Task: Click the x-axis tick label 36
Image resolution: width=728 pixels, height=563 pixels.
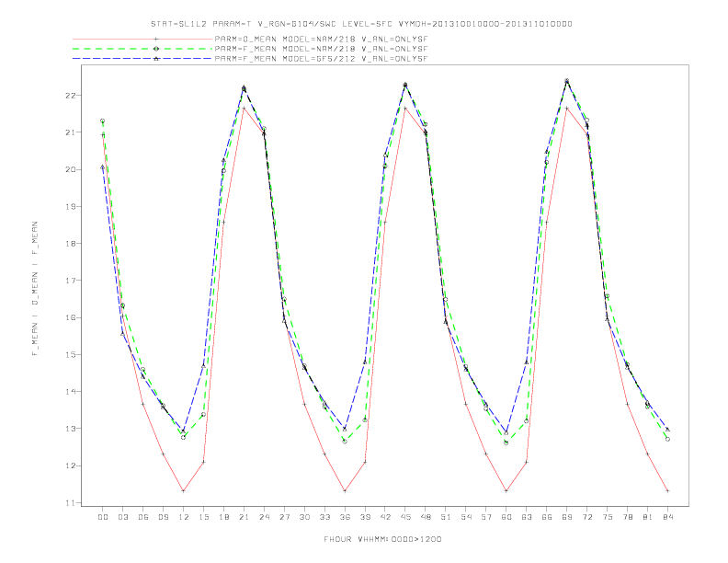Action: click(x=345, y=517)
